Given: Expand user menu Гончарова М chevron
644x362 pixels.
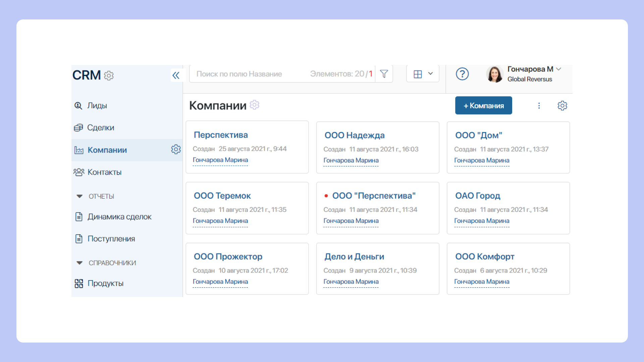Looking at the screenshot, I should pyautogui.click(x=558, y=69).
